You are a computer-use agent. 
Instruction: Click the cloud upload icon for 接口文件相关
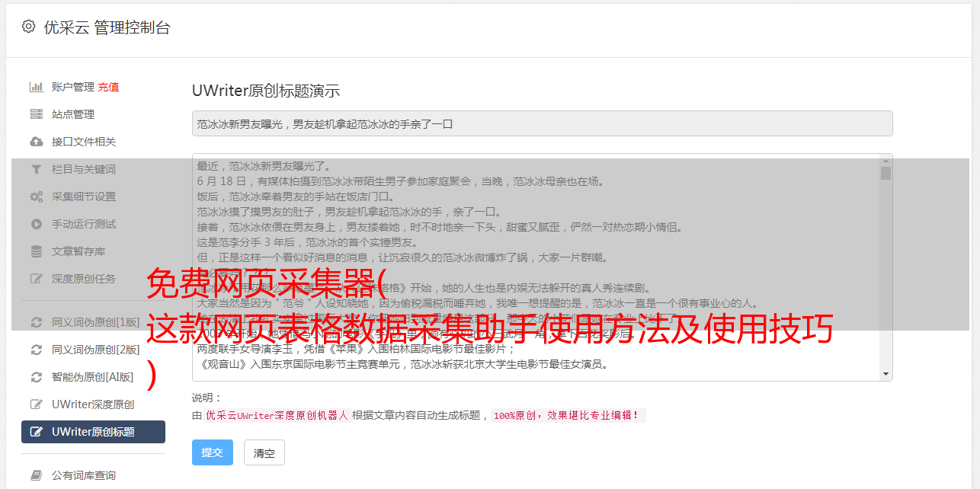pos(36,142)
